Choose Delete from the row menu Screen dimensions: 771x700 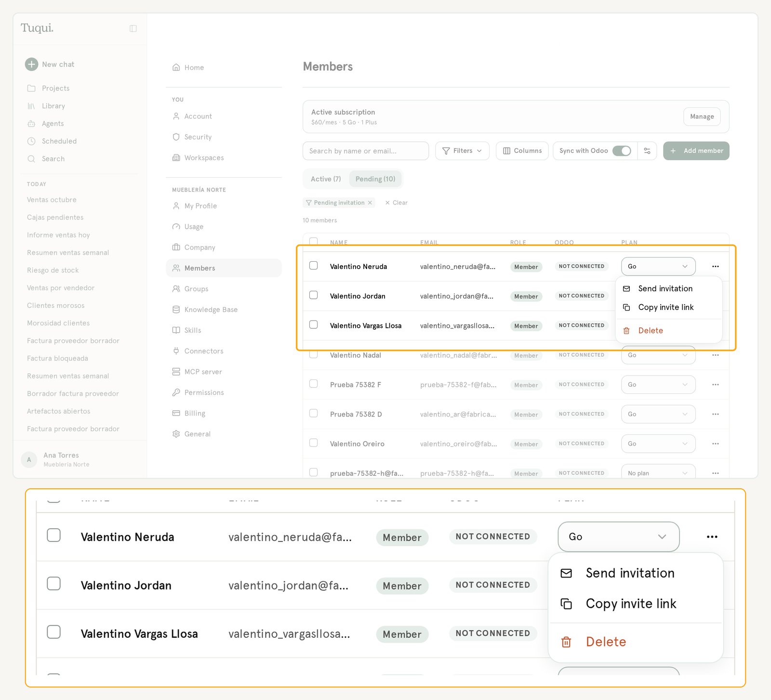pos(668,331)
